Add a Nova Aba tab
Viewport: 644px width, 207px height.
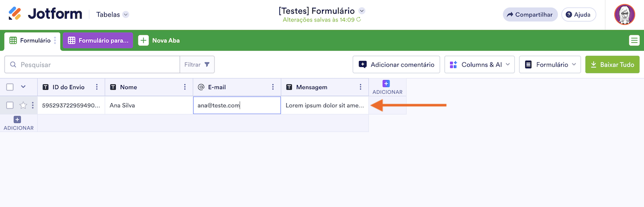point(159,40)
